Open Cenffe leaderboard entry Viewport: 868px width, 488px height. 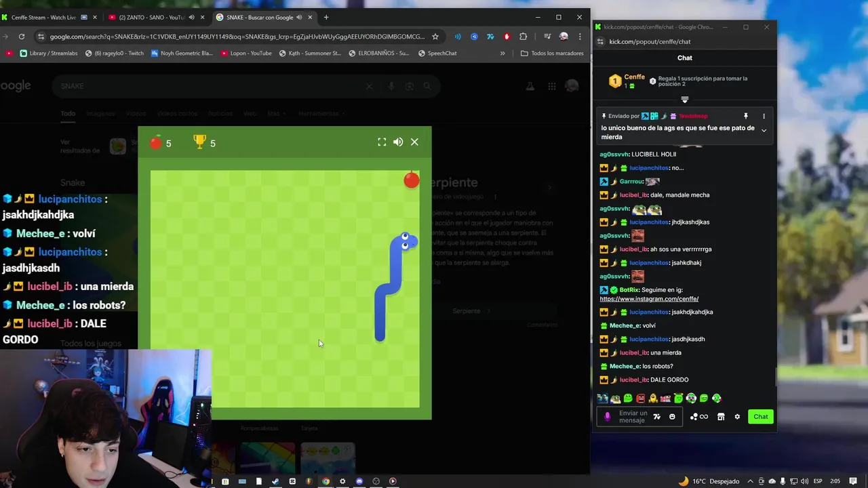628,81
